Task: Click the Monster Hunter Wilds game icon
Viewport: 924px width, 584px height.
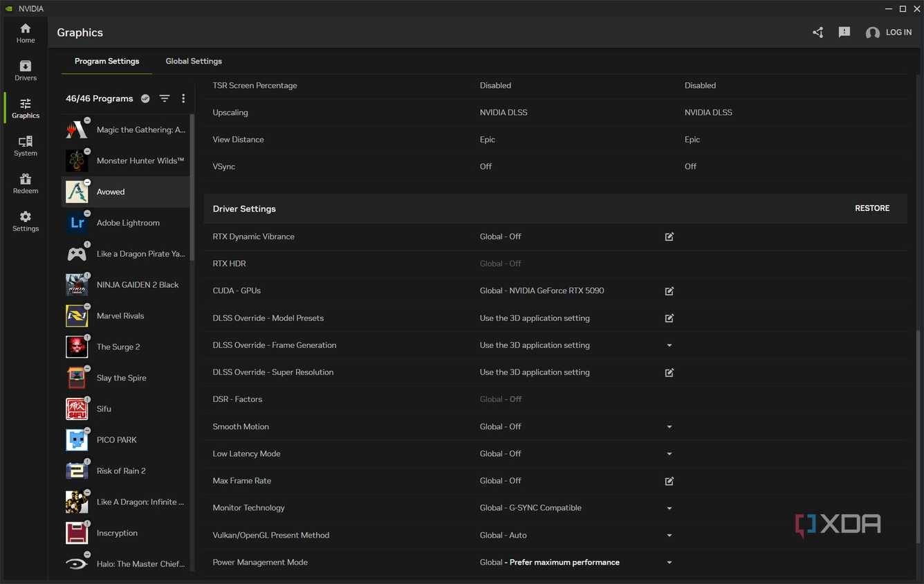Action: [77, 161]
